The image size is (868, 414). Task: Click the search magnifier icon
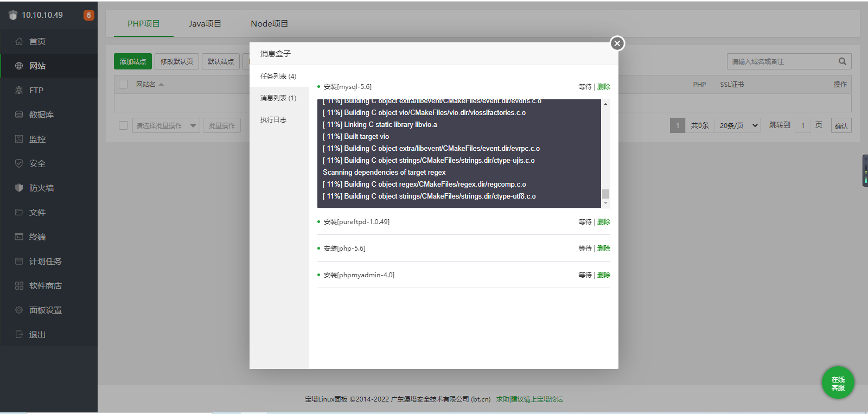click(842, 61)
